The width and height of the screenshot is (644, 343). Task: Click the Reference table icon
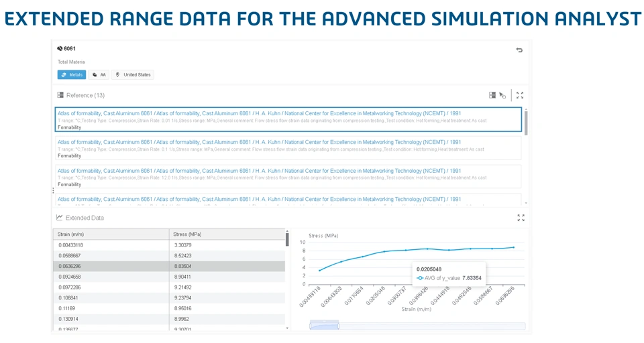coord(60,94)
